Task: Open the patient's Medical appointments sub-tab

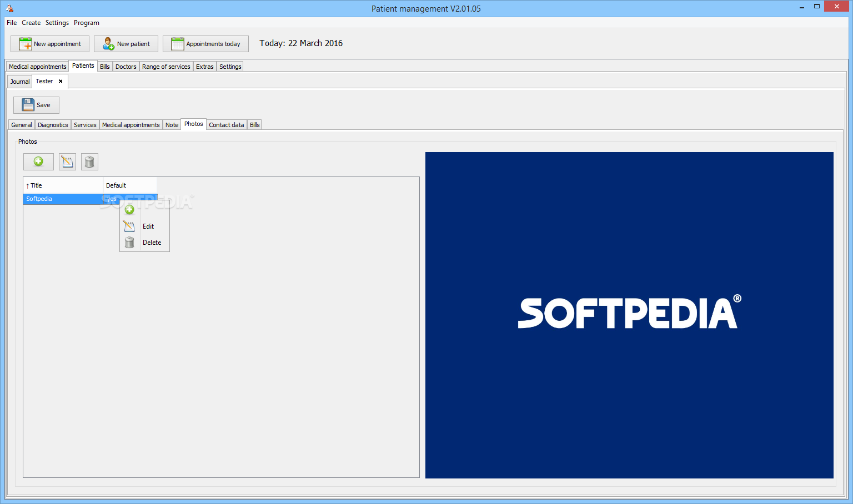Action: point(131,125)
